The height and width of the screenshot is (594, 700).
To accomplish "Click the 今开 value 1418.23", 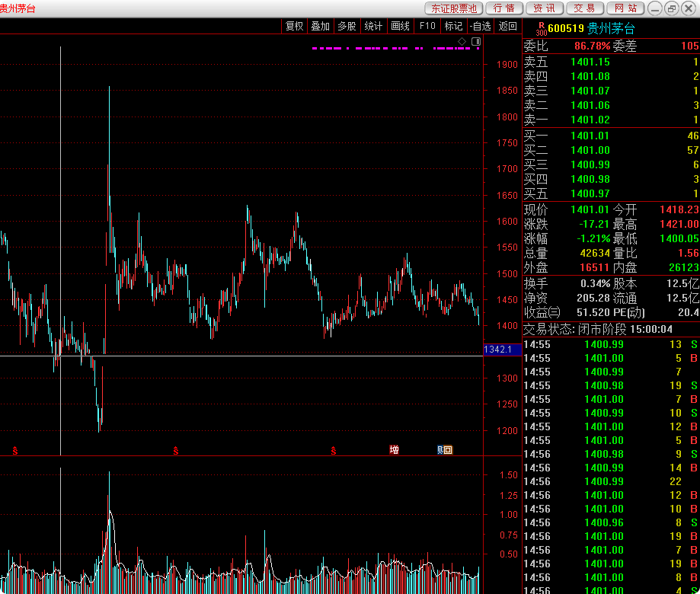I will 679,209.
